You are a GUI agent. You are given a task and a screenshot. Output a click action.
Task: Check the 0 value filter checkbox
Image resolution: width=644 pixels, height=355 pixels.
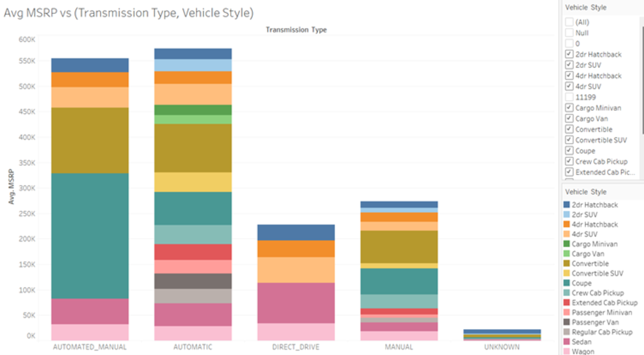tap(568, 44)
